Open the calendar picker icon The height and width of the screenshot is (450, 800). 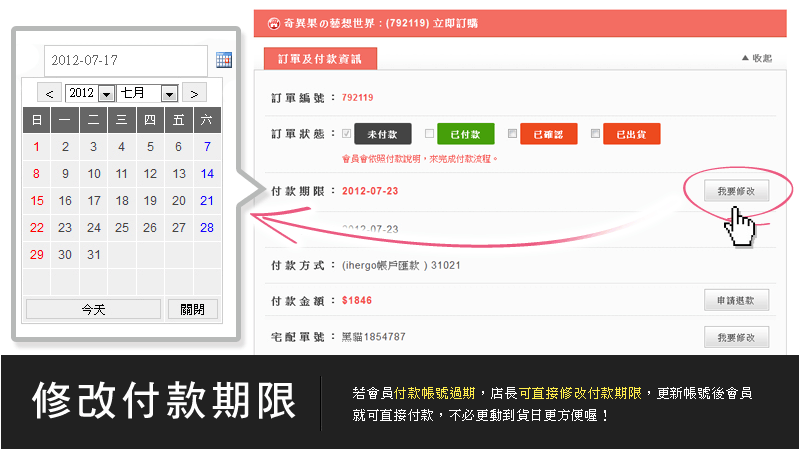coord(224,60)
